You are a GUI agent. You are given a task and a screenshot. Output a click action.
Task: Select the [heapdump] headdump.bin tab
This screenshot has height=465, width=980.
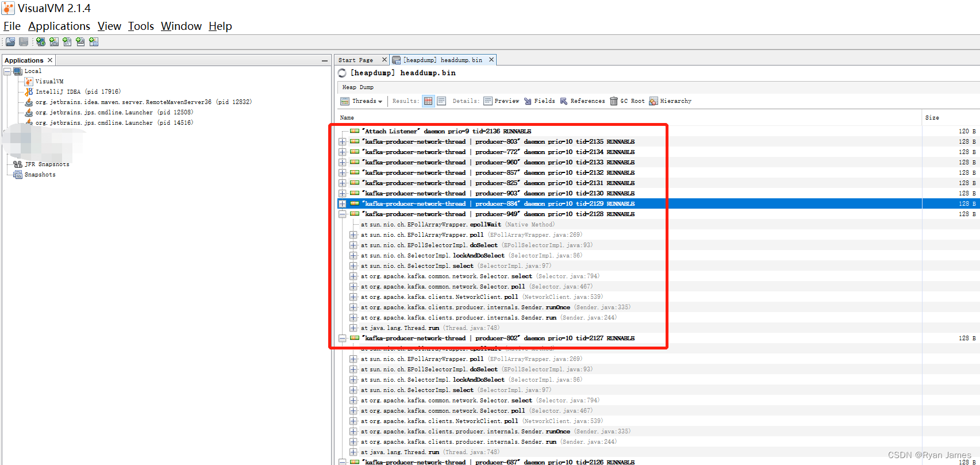point(443,60)
